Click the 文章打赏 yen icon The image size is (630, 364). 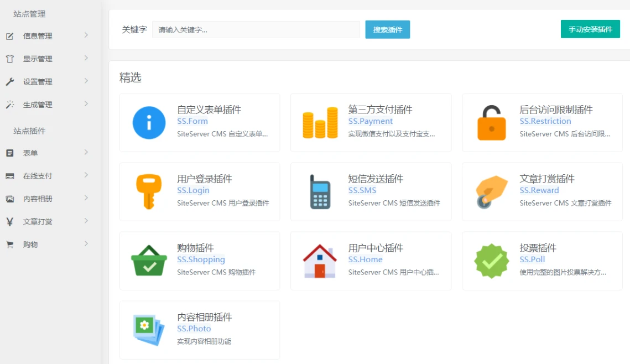(9, 222)
